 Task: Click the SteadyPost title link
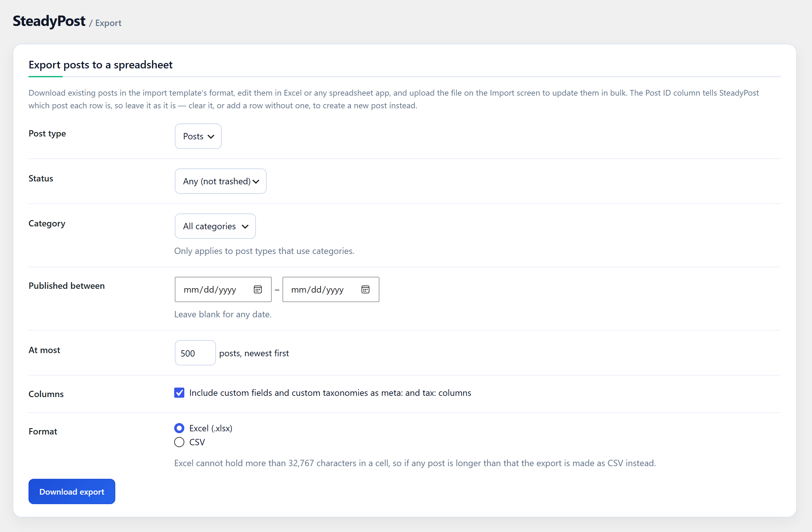click(49, 21)
